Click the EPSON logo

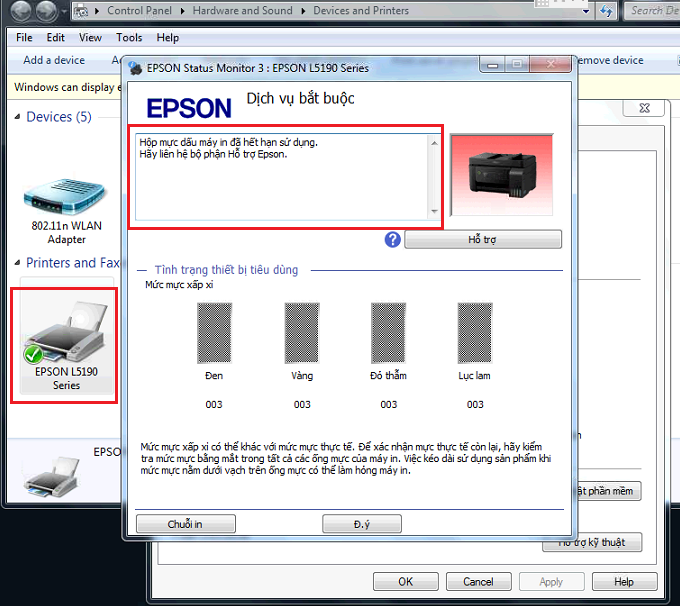coord(189,108)
